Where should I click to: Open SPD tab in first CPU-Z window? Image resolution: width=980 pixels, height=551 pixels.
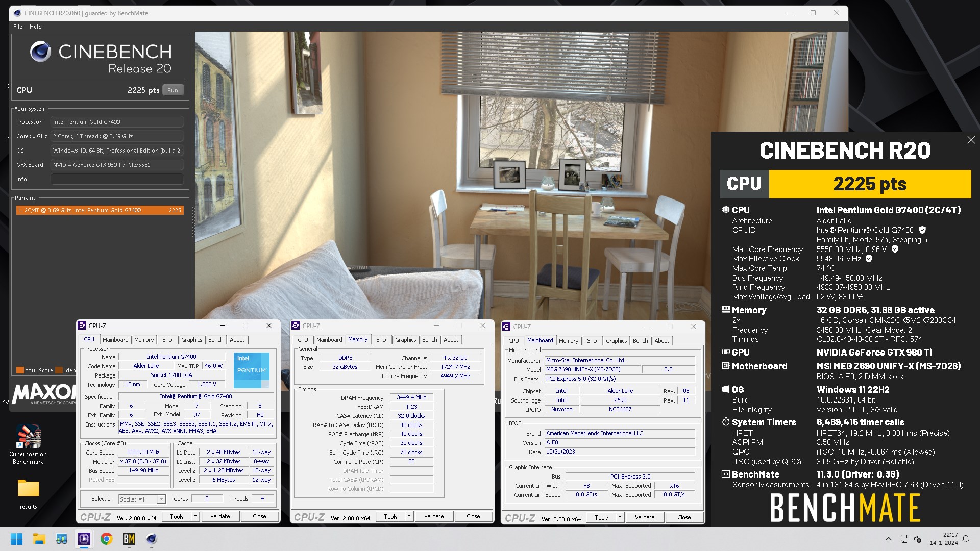pos(167,340)
